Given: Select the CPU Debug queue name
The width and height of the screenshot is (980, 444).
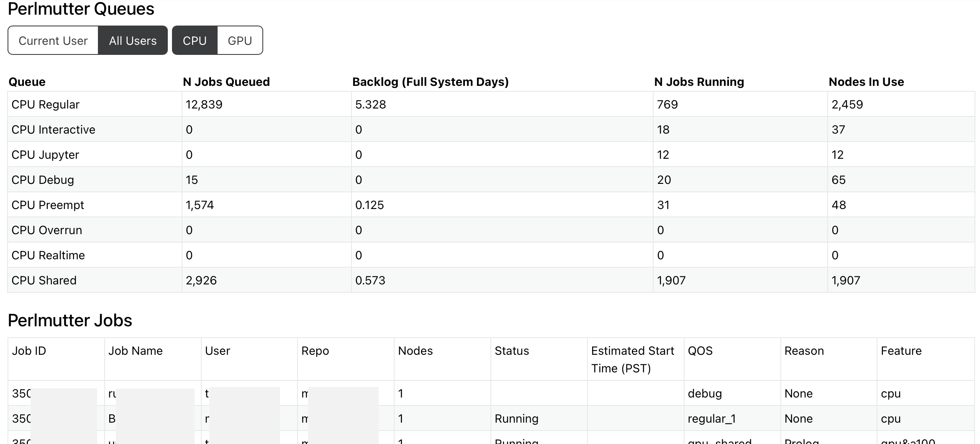Looking at the screenshot, I should pyautogui.click(x=43, y=180).
